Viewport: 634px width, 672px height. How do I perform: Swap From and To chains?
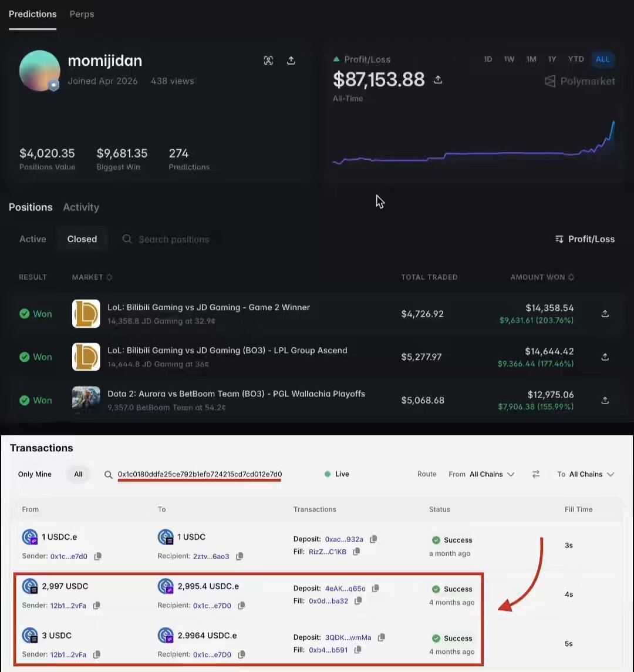[x=536, y=474]
